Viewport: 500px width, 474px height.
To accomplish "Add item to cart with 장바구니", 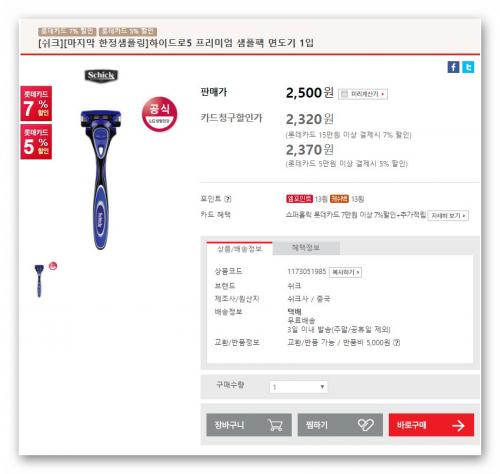I will [x=249, y=425].
